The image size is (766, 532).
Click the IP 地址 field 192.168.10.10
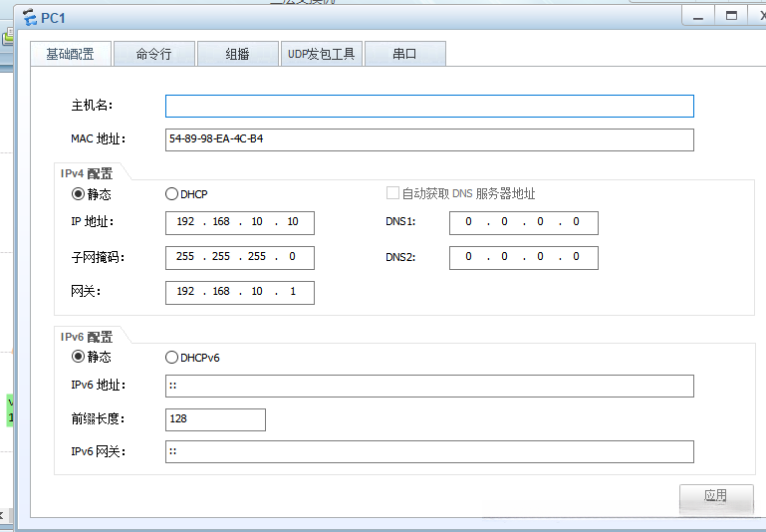coord(240,223)
